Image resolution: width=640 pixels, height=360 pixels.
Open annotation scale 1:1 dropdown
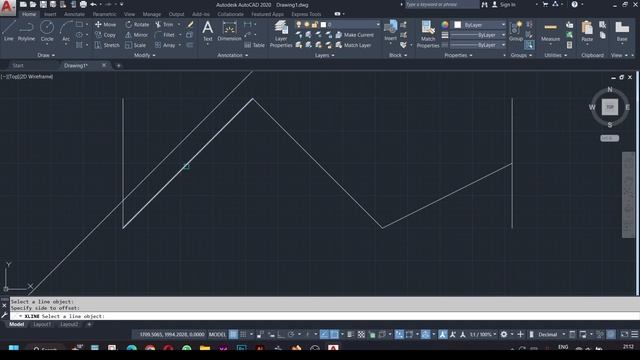(483, 335)
